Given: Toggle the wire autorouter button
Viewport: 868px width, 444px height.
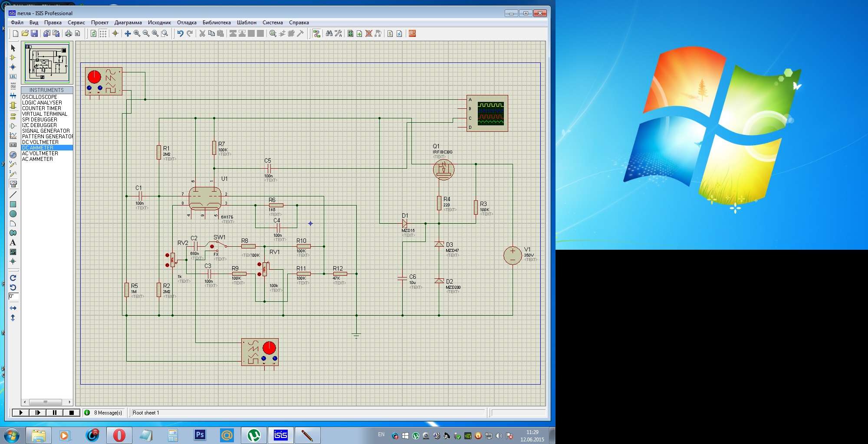Looking at the screenshot, I should [x=317, y=33].
